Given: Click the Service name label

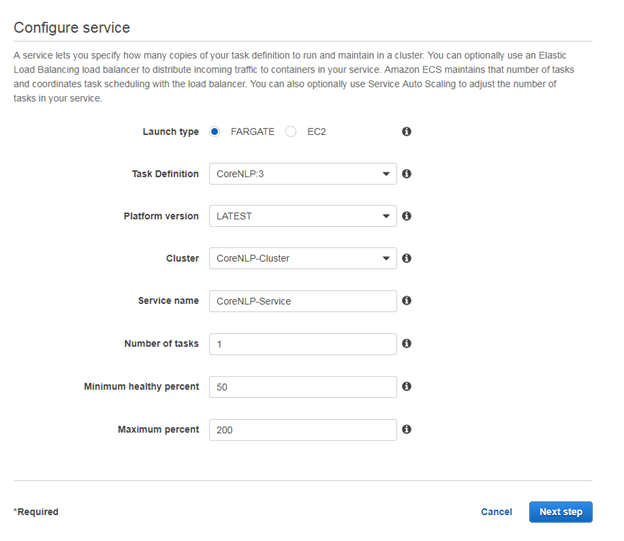Looking at the screenshot, I should point(168,301).
